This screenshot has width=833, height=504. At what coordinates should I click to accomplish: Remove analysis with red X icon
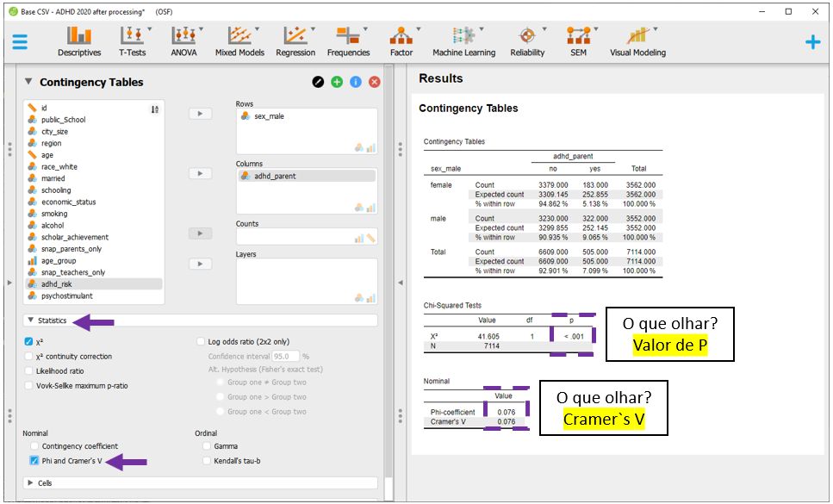[x=375, y=82]
